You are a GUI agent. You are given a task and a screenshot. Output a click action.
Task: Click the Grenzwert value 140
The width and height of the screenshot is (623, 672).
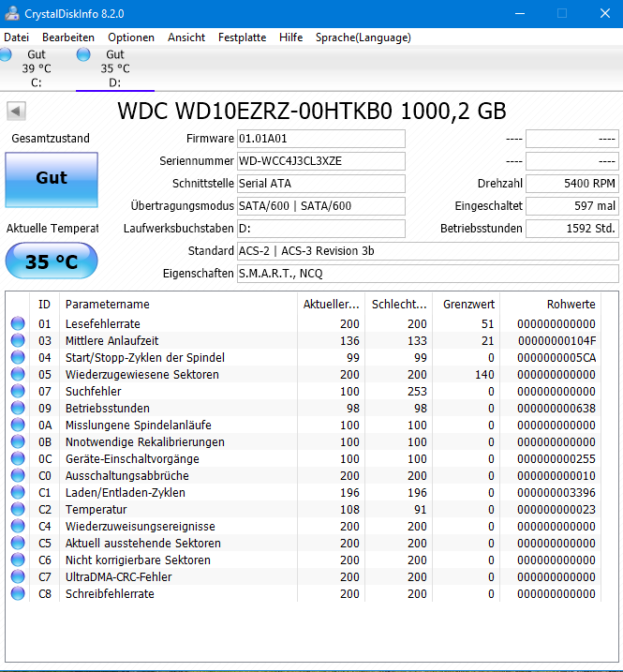pos(484,375)
